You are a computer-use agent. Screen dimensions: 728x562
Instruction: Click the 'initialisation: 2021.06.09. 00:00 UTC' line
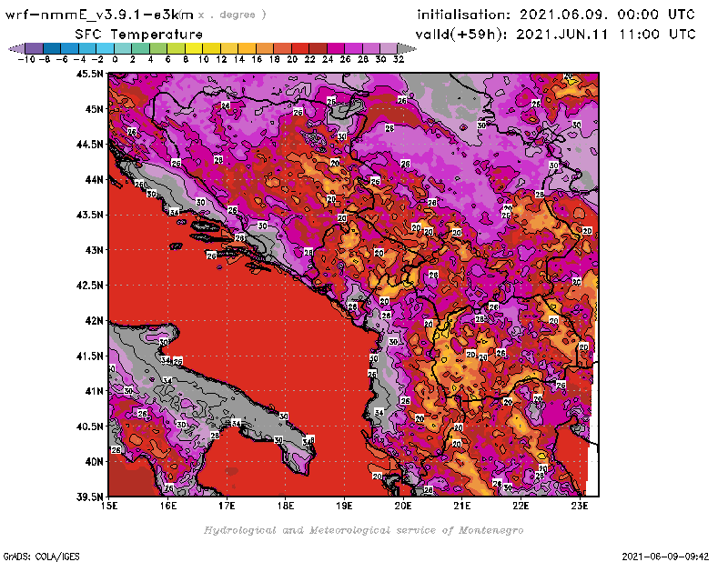(556, 15)
